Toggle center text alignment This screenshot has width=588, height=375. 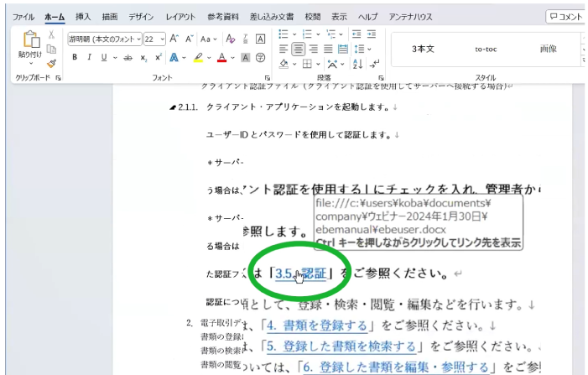(299, 49)
